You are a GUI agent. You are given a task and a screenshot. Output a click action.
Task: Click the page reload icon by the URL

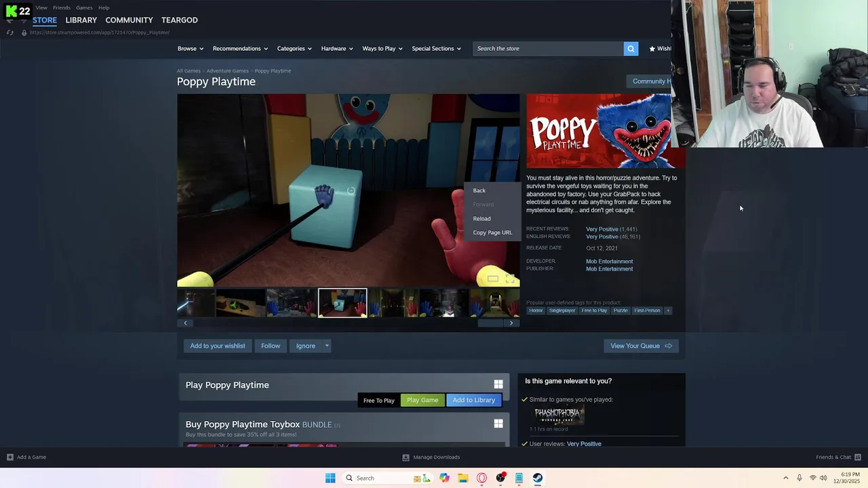(x=9, y=33)
